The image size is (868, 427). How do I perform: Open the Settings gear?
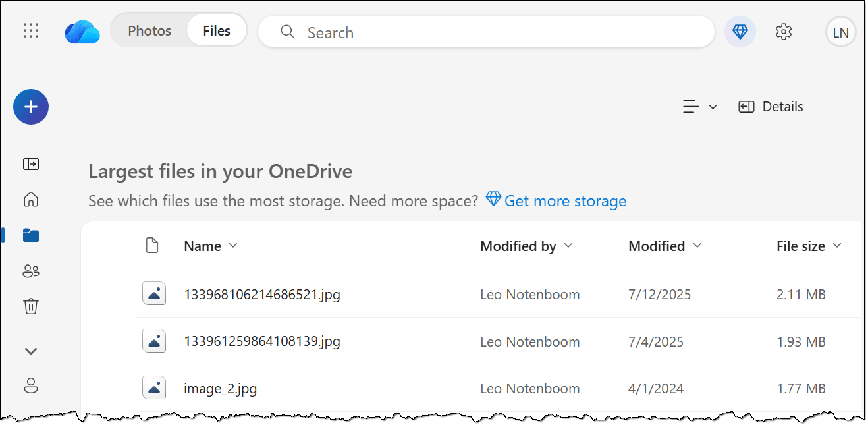click(x=783, y=32)
